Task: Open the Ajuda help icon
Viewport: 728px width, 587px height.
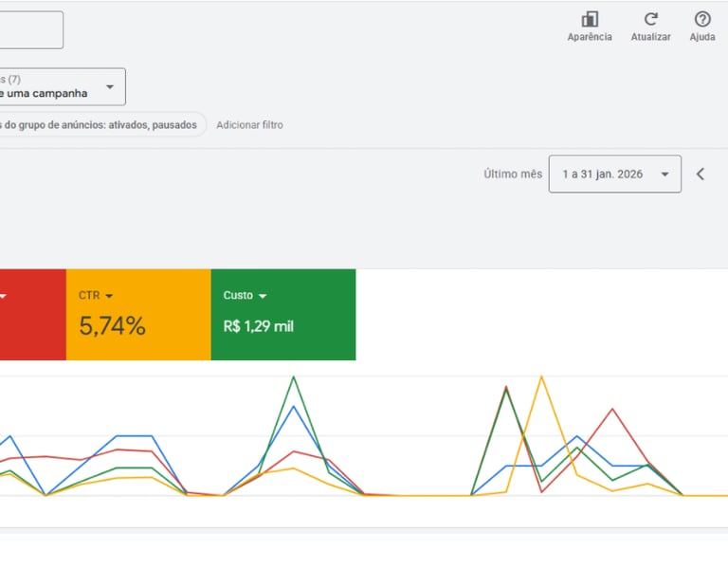Action: 702,20
